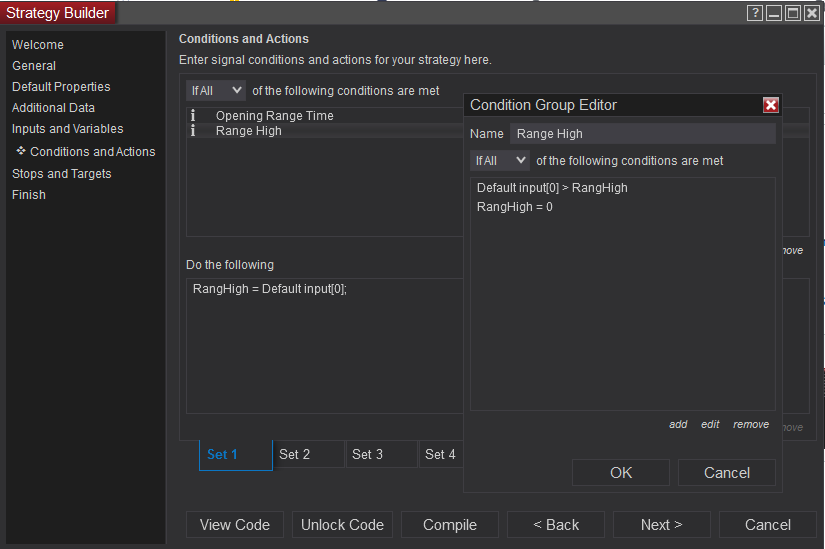
Task: Open Stops and Targets in the sidebar
Action: pyautogui.click(x=62, y=174)
